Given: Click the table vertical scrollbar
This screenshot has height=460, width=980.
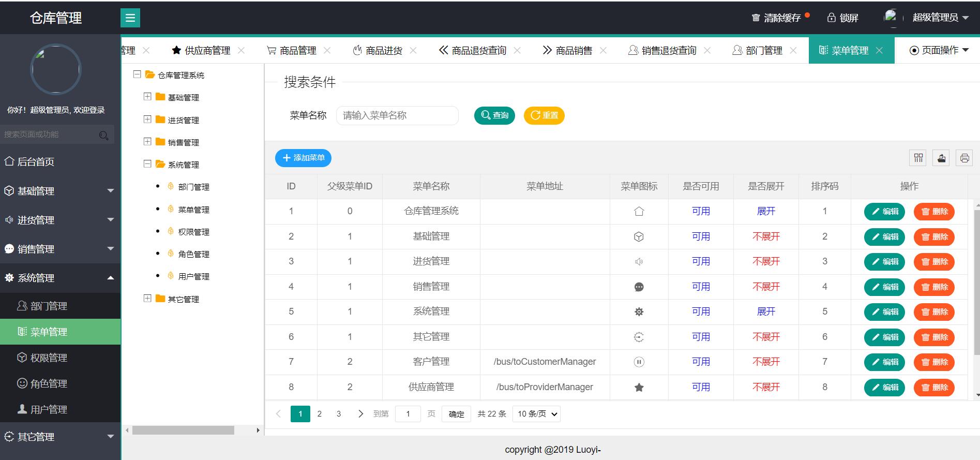Looking at the screenshot, I should (x=976, y=283).
